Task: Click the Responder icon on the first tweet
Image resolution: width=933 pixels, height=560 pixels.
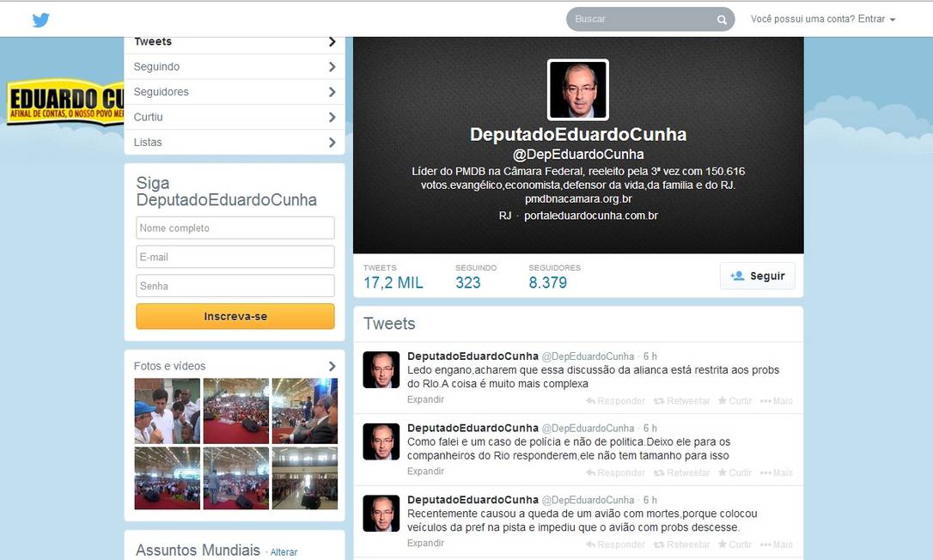Action: [589, 400]
